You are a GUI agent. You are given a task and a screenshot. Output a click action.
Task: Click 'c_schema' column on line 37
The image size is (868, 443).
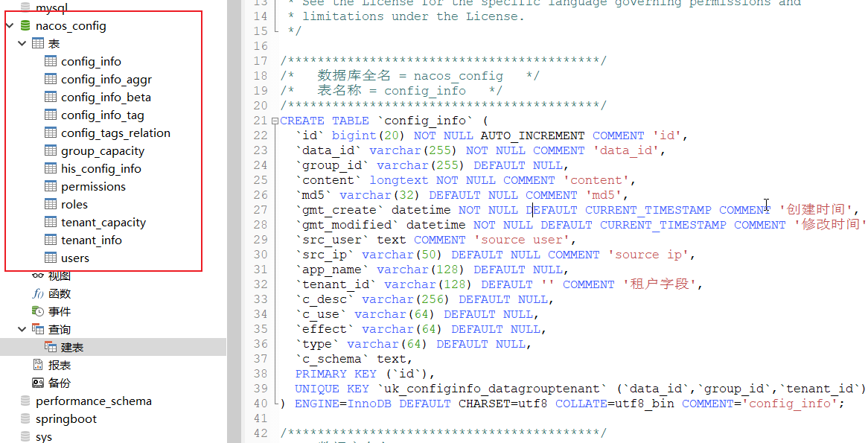tap(331, 359)
